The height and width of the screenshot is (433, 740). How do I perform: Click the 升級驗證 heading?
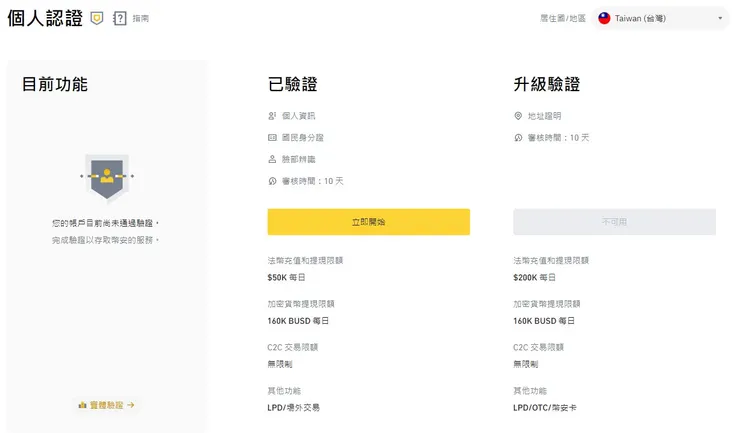(547, 85)
